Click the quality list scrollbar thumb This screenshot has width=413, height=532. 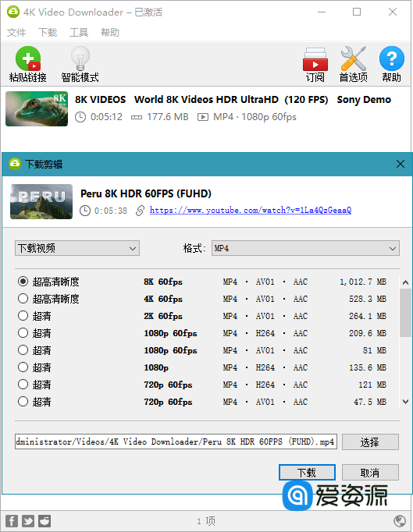pos(405,313)
